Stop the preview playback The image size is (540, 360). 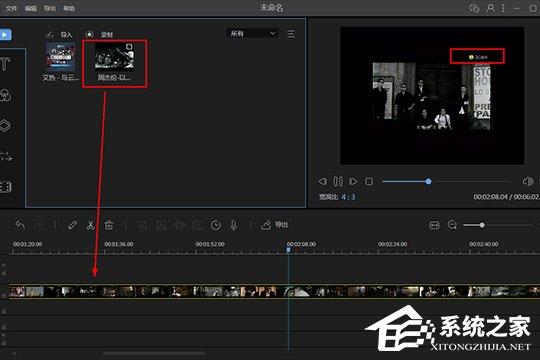point(369,182)
